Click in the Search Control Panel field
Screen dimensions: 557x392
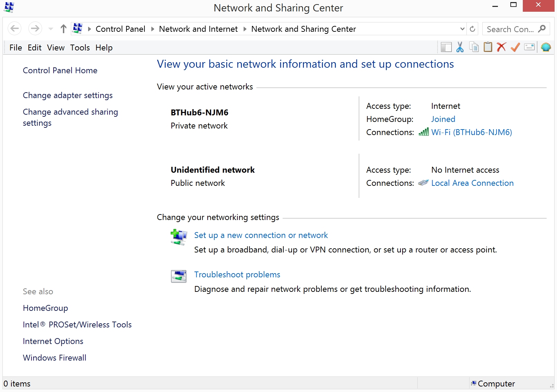click(510, 29)
